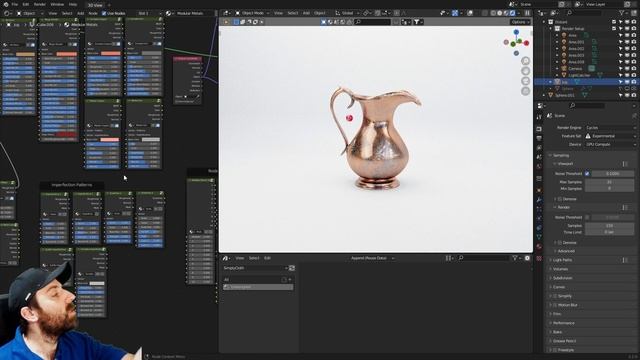Open the outliner filter funnel icon
This screenshot has width=640, height=360.
point(622,13)
